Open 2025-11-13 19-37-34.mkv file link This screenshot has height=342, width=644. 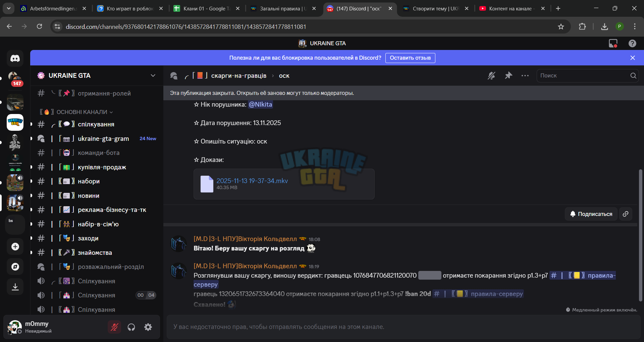[x=252, y=181]
